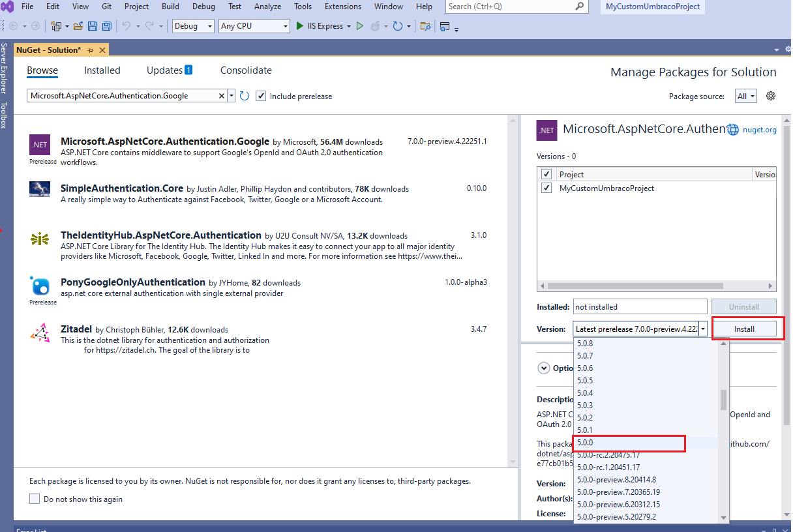Select version 5.0.0-preview.8.20414.8
Viewport: 793px width, 532px height.
[646, 479]
